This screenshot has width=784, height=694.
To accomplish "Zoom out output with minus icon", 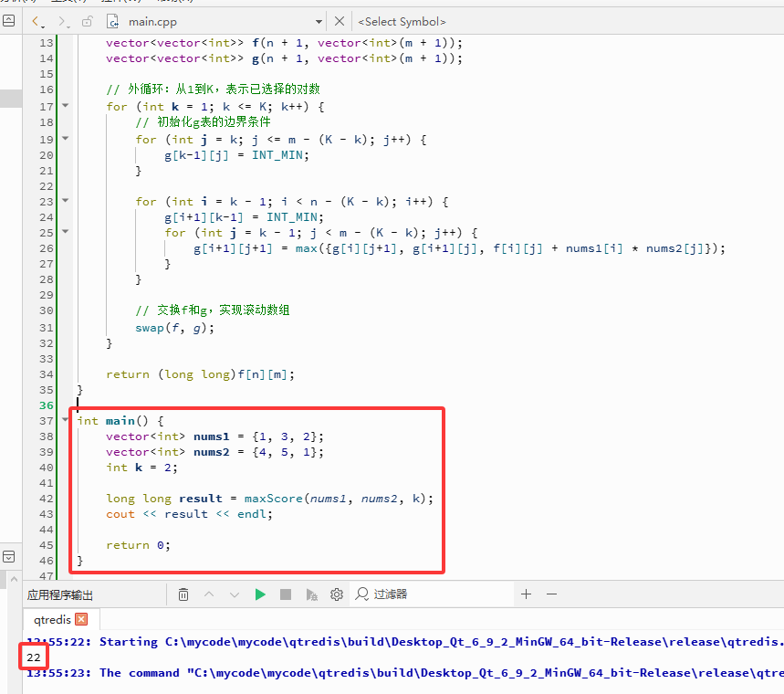I will [551, 594].
